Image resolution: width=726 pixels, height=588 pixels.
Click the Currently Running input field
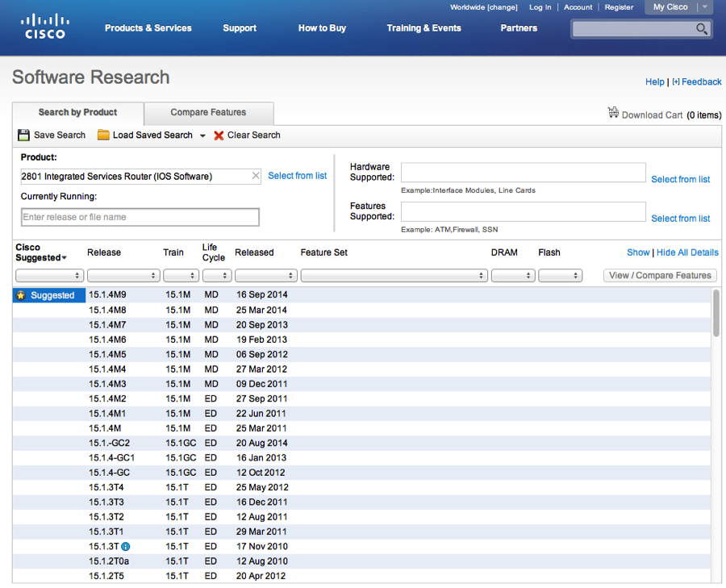(140, 217)
